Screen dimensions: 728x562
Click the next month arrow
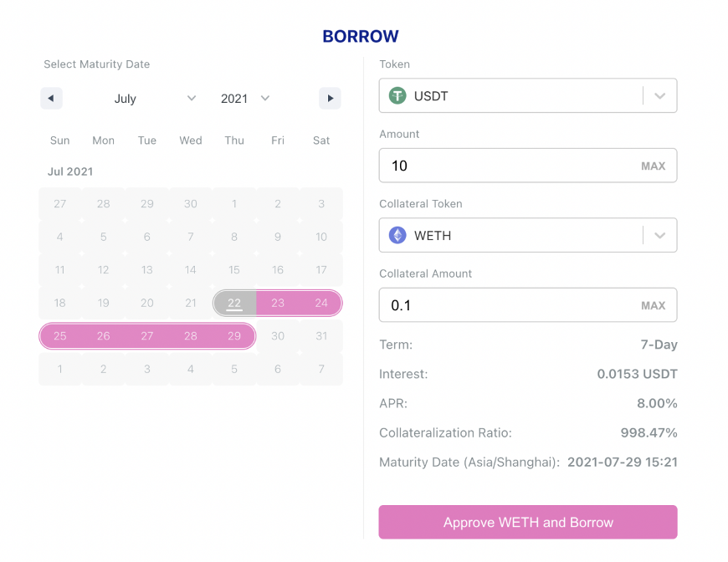330,99
